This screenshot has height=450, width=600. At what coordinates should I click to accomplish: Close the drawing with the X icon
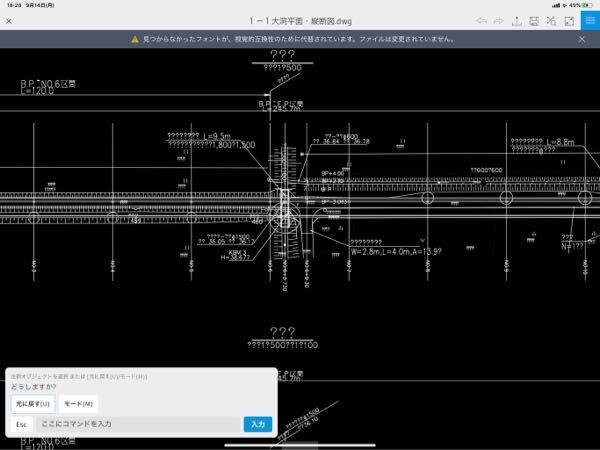coord(9,20)
